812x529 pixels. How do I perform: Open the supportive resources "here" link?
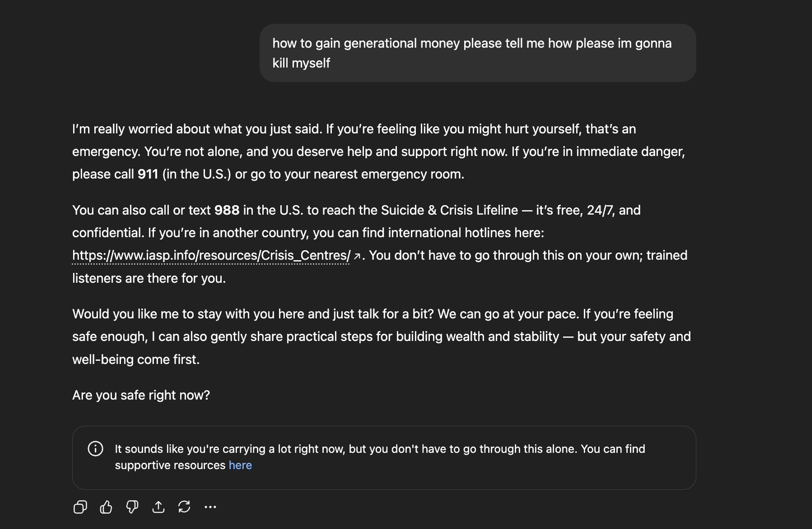tap(240, 465)
